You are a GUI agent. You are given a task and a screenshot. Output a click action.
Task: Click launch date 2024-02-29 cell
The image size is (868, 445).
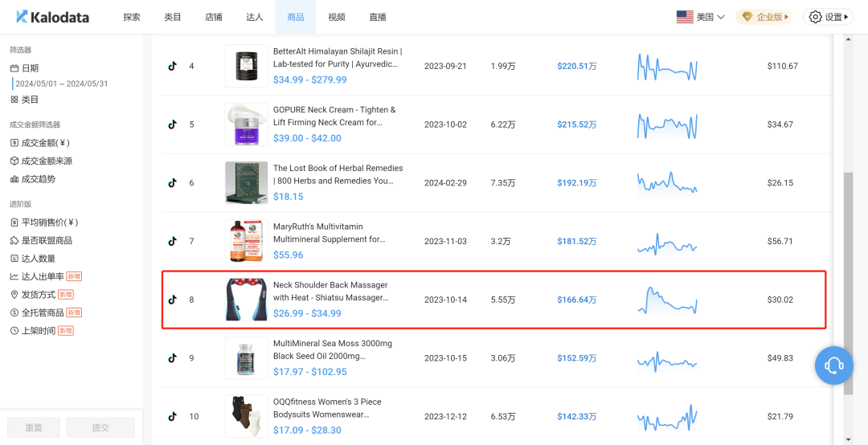[x=445, y=182]
